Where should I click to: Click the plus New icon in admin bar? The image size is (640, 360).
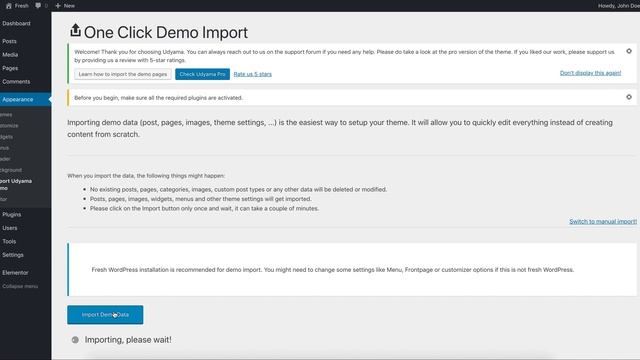[x=58, y=6]
